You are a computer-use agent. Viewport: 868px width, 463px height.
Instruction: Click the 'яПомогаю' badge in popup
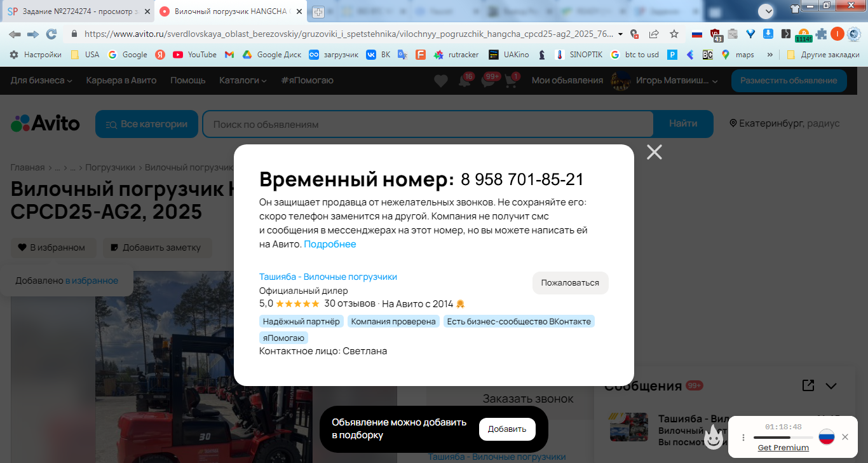pos(283,338)
